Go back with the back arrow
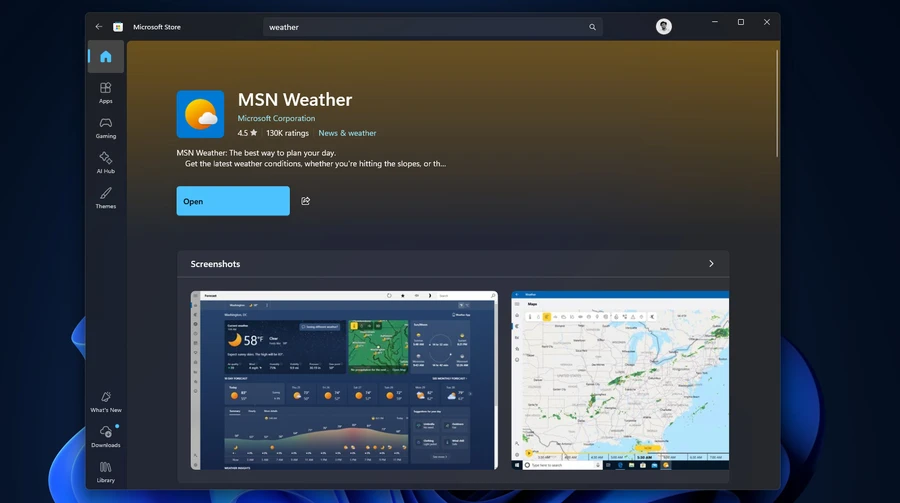Image resolution: width=900 pixels, height=503 pixels. pos(99,26)
